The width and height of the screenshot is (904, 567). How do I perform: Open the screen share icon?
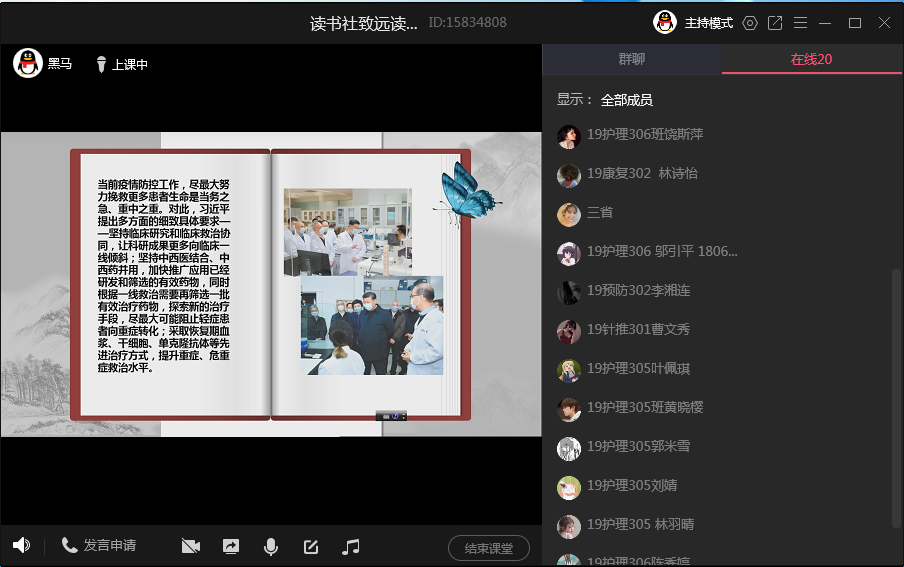tap(231, 546)
